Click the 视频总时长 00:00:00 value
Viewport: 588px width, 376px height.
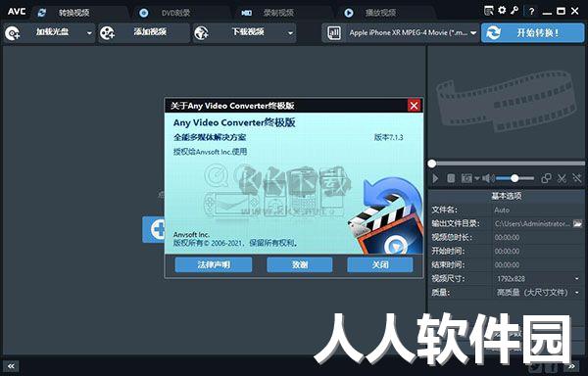coord(507,237)
